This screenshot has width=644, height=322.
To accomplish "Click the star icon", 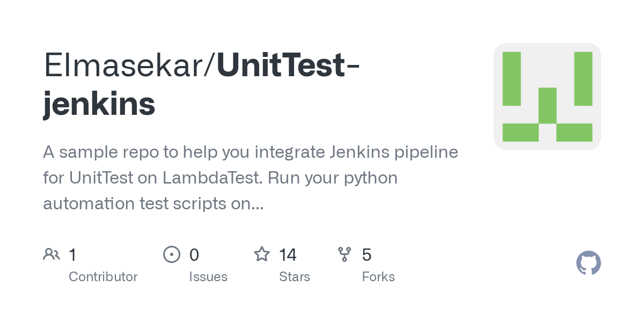I will coord(262,254).
